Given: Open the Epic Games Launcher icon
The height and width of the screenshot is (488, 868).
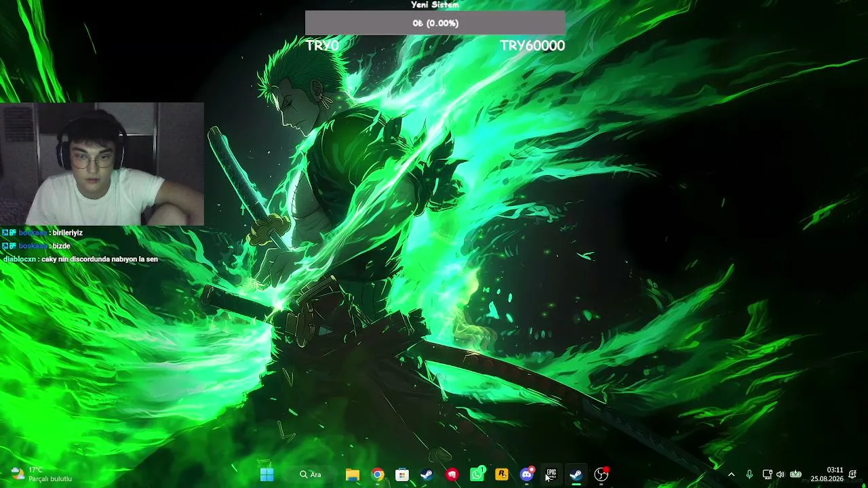Looking at the screenshot, I should click(551, 474).
